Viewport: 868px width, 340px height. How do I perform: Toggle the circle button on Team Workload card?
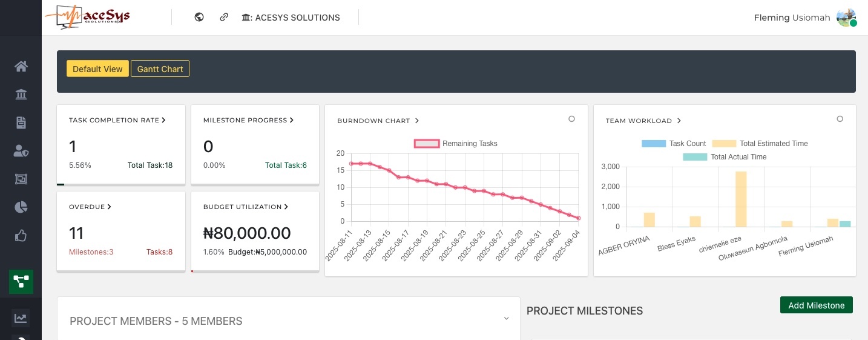[840, 119]
